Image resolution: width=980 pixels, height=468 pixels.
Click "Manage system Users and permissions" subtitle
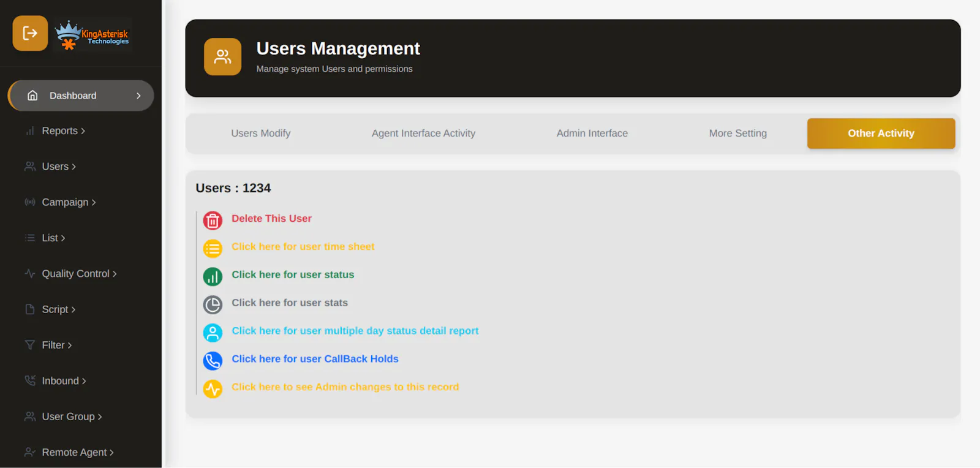pos(334,69)
